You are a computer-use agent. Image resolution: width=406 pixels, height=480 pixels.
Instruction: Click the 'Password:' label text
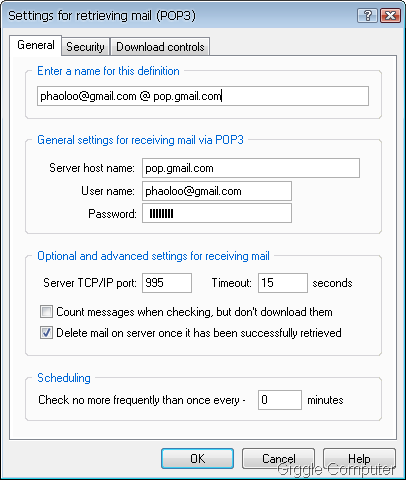click(112, 214)
